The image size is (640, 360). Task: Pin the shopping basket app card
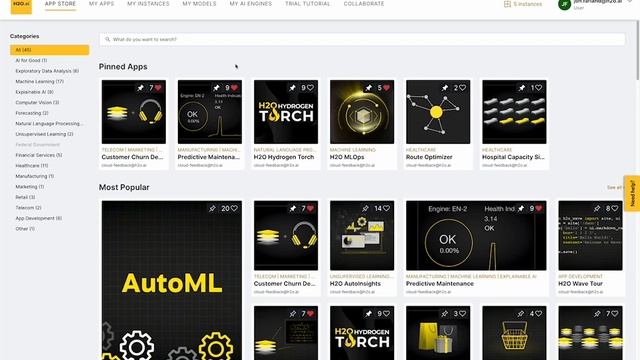click(x=520, y=313)
